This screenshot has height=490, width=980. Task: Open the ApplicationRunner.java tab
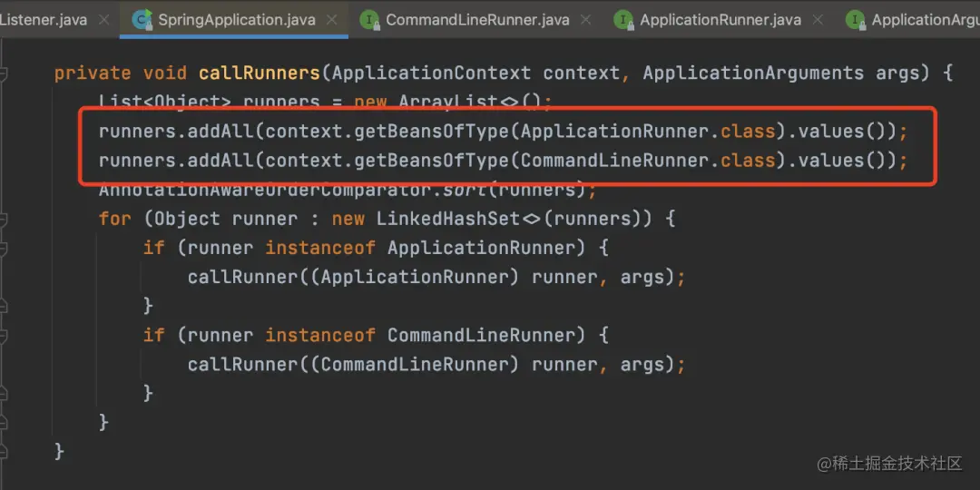(720, 19)
